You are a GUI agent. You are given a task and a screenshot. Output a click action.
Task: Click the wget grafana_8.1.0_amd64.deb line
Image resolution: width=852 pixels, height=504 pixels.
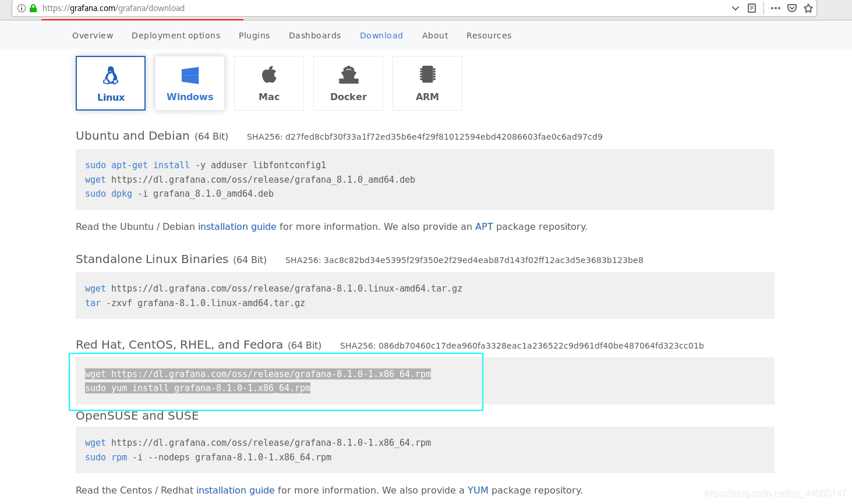click(x=250, y=180)
